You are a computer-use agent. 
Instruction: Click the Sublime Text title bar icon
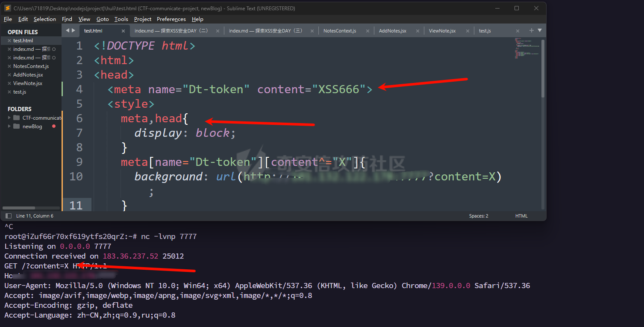(8, 8)
